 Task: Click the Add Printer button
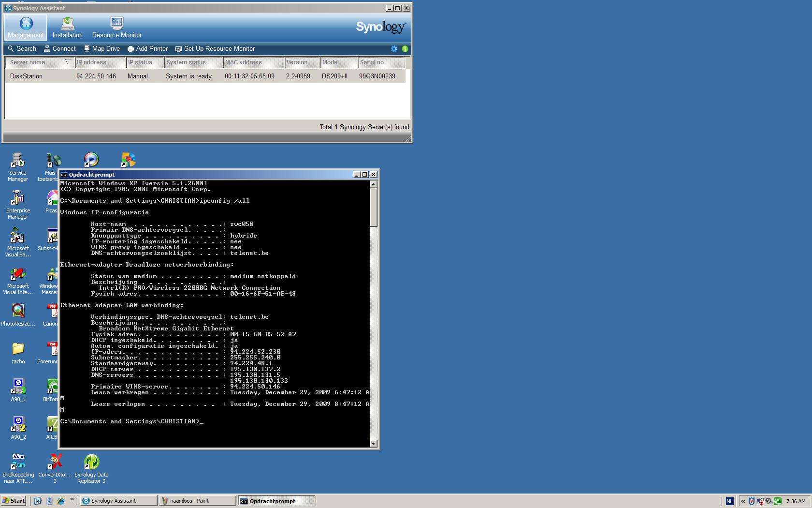[x=148, y=49]
